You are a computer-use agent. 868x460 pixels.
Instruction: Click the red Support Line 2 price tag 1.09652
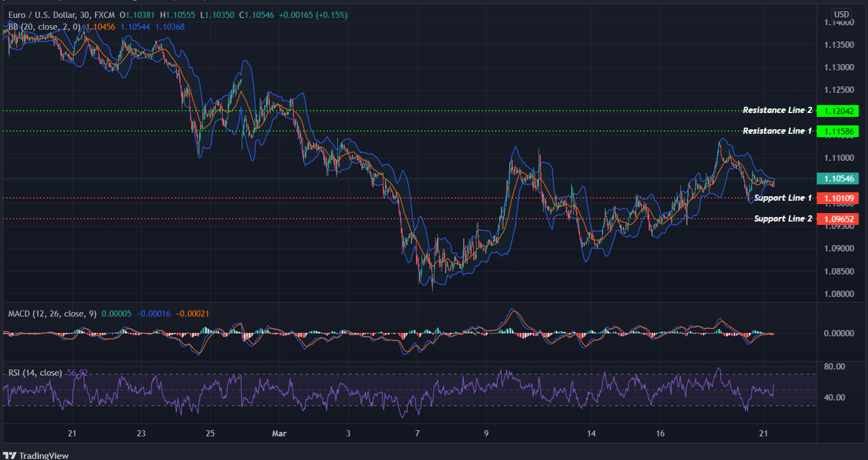837,218
